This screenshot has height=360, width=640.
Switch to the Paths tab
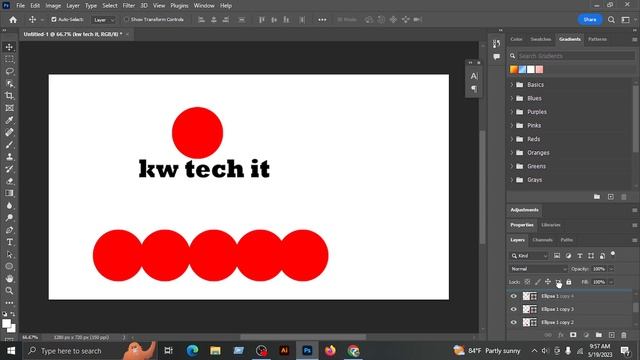(x=567, y=240)
